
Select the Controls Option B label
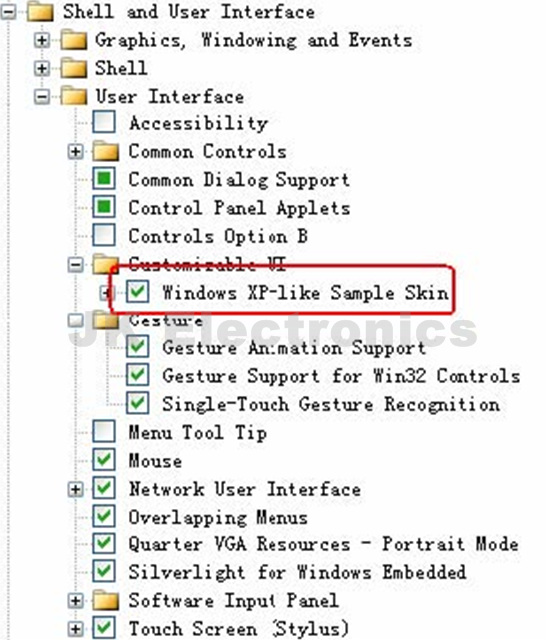coord(218,236)
